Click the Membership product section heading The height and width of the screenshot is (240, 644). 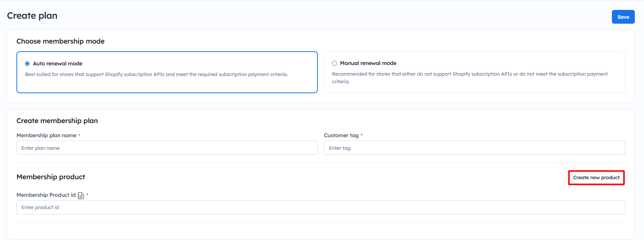pyautogui.click(x=51, y=177)
